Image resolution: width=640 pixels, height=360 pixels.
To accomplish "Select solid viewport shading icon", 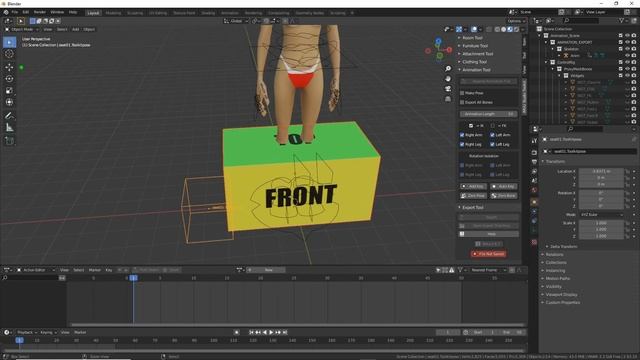I will [504, 29].
